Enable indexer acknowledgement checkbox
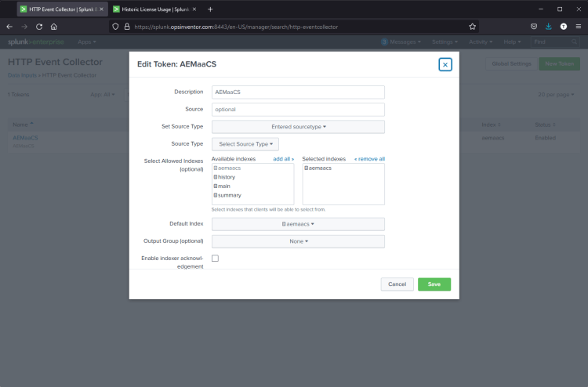Viewport: 588px width, 387px height. click(x=216, y=258)
